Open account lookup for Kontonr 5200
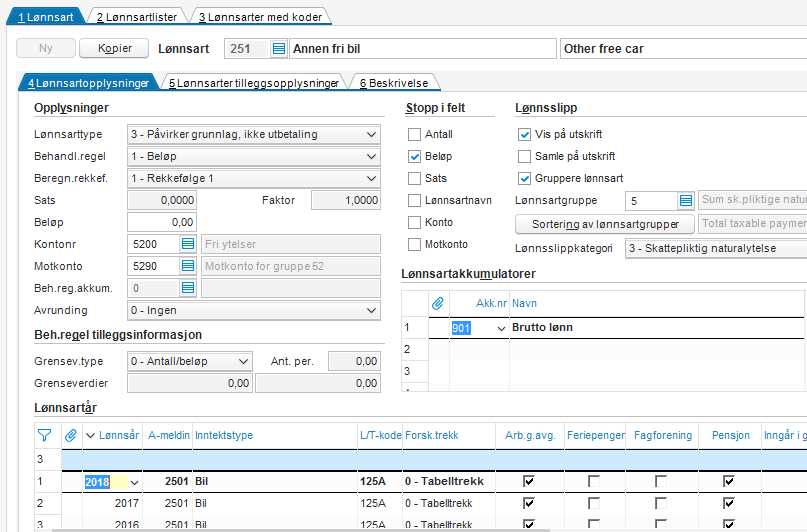Image resolution: width=807 pixels, height=532 pixels. (x=188, y=244)
